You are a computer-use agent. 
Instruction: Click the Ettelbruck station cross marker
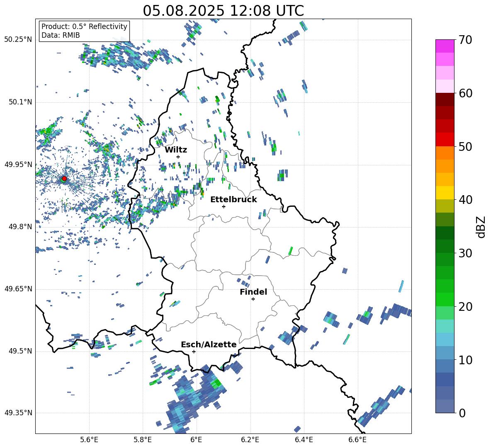224,206
